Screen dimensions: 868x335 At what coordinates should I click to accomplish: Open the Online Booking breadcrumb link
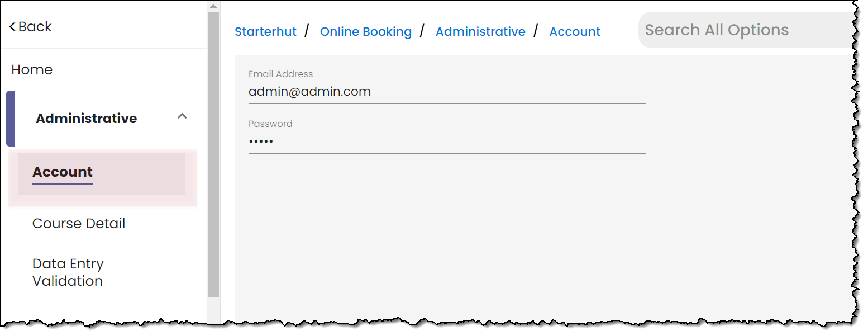366,32
